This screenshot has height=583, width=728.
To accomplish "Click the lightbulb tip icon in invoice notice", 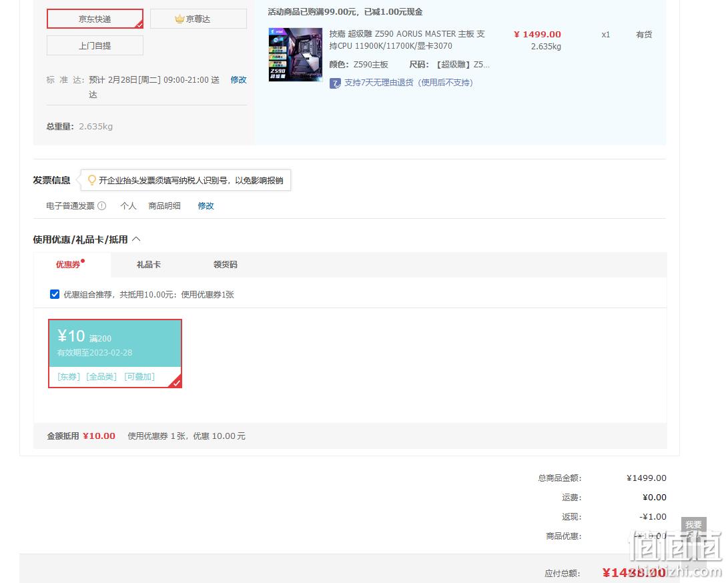I will point(92,179).
